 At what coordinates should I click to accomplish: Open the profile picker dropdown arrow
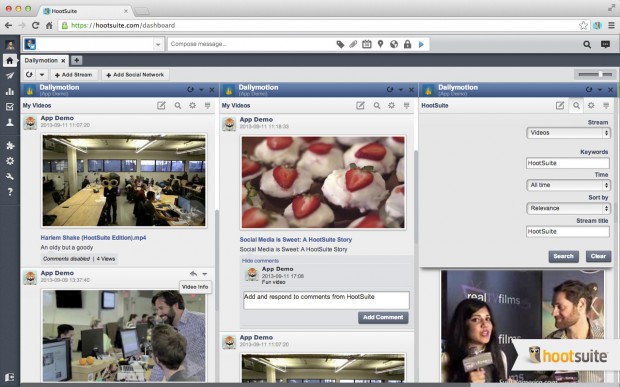click(158, 44)
